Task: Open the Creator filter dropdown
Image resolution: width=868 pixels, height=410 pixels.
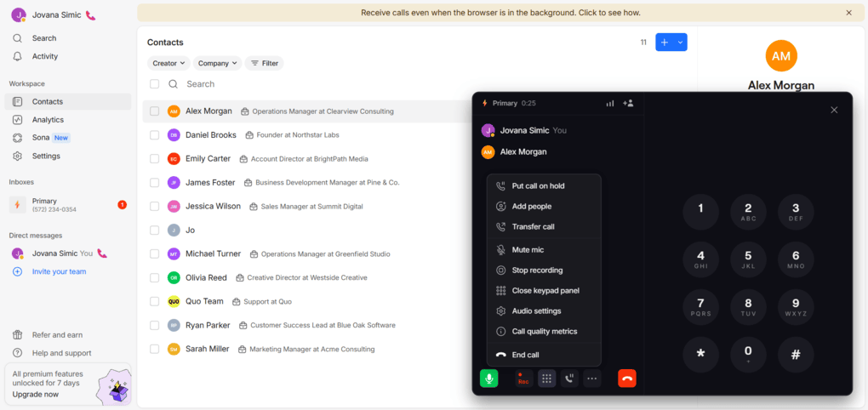Action: tap(168, 63)
